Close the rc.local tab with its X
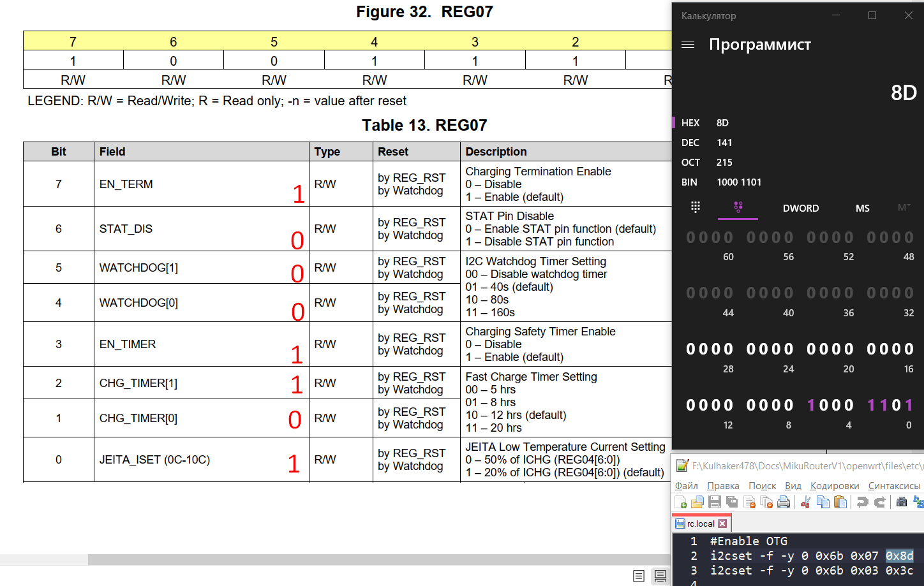 (x=722, y=524)
